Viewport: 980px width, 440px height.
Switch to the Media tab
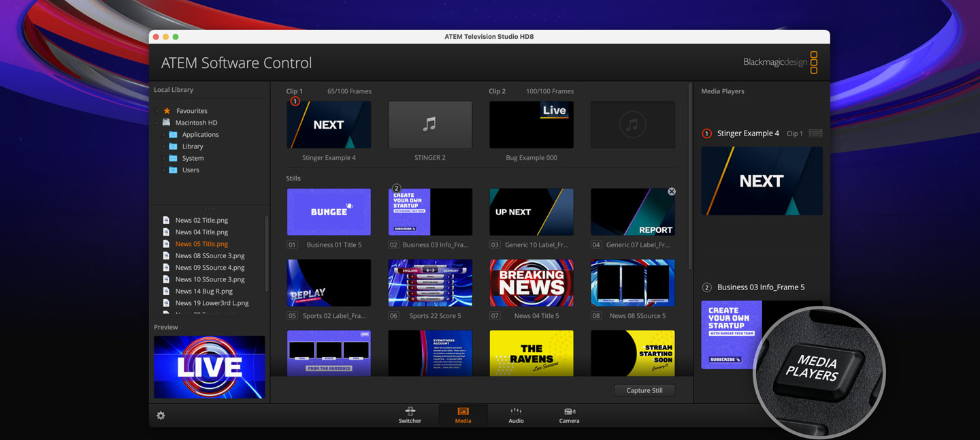(x=463, y=415)
